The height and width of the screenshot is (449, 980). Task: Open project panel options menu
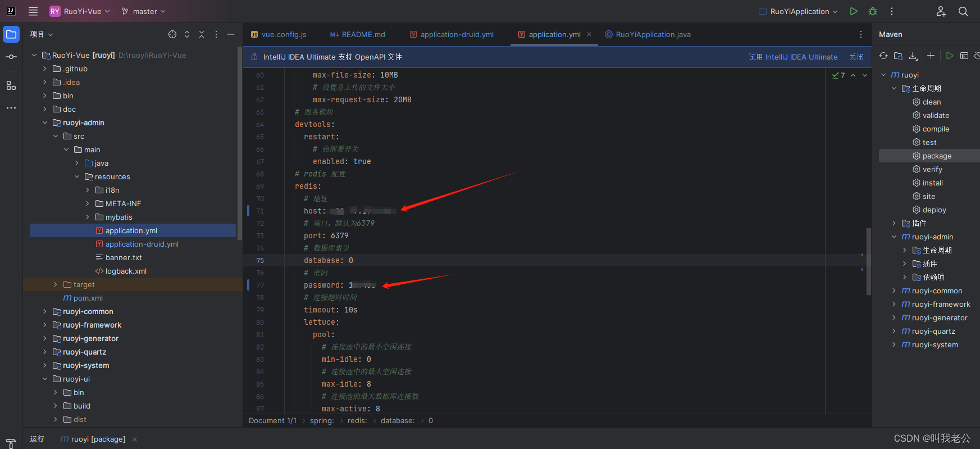coord(216,34)
